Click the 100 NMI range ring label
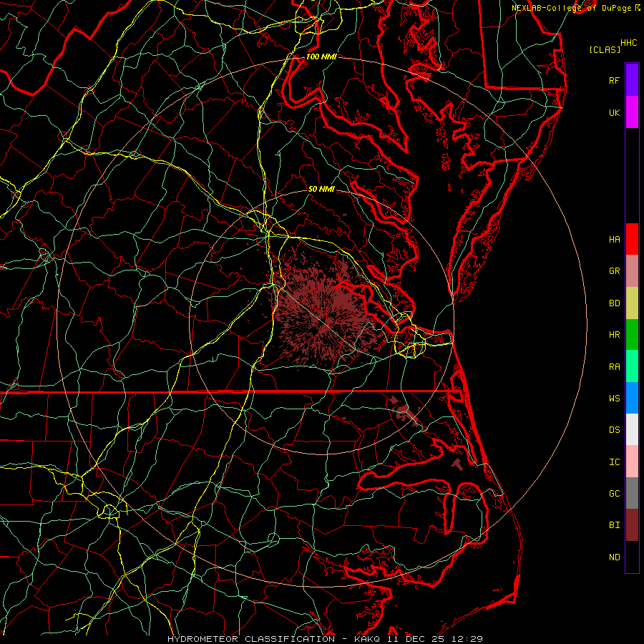 click(321, 57)
